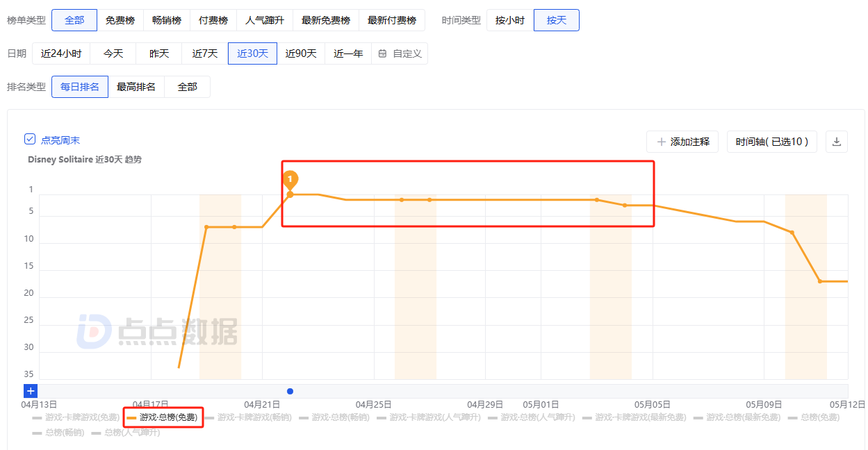
Task: Switch to the 畅销榜 tab
Action: coord(167,20)
